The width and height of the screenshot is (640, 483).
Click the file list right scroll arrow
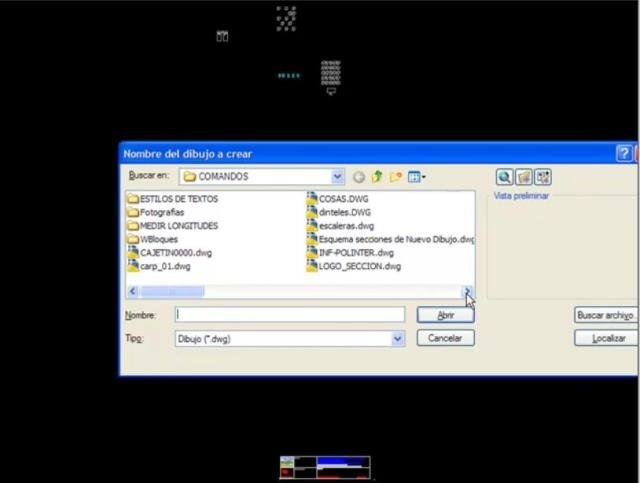click(467, 291)
